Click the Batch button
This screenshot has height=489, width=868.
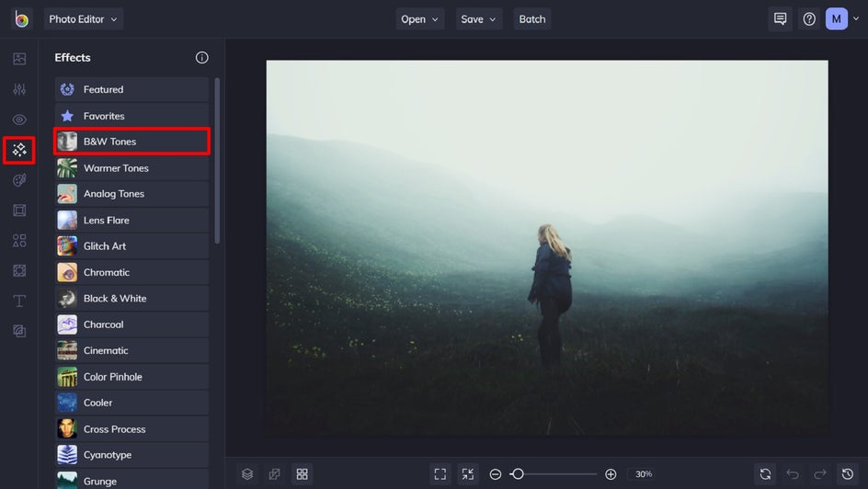coord(532,18)
